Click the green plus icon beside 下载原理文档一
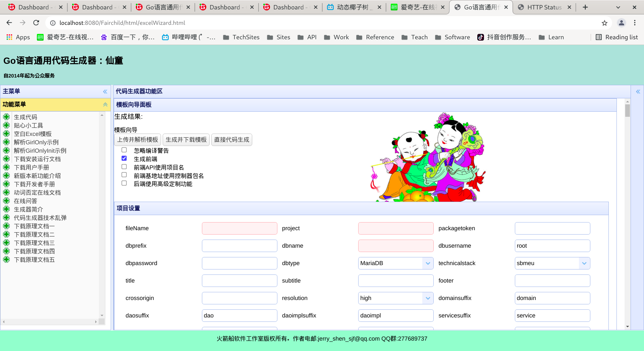The height and width of the screenshot is (351, 644). [6, 226]
